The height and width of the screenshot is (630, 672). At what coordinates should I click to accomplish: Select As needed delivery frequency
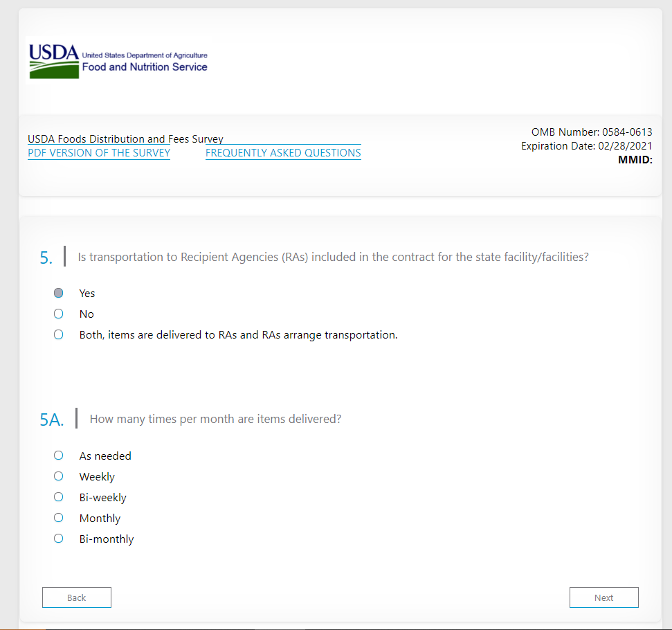point(59,456)
